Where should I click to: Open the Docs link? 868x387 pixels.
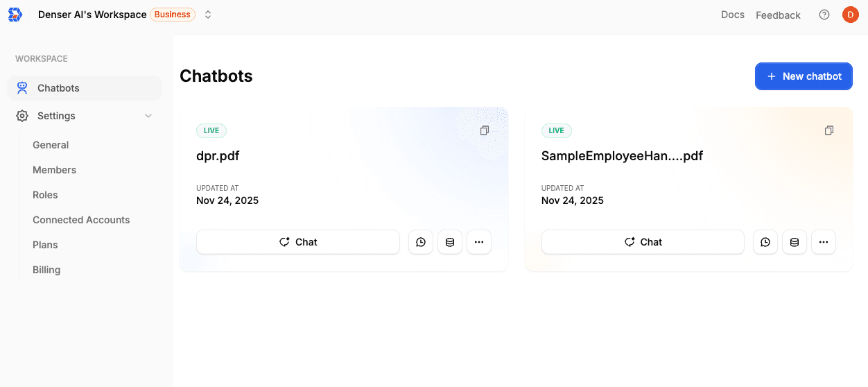732,15
